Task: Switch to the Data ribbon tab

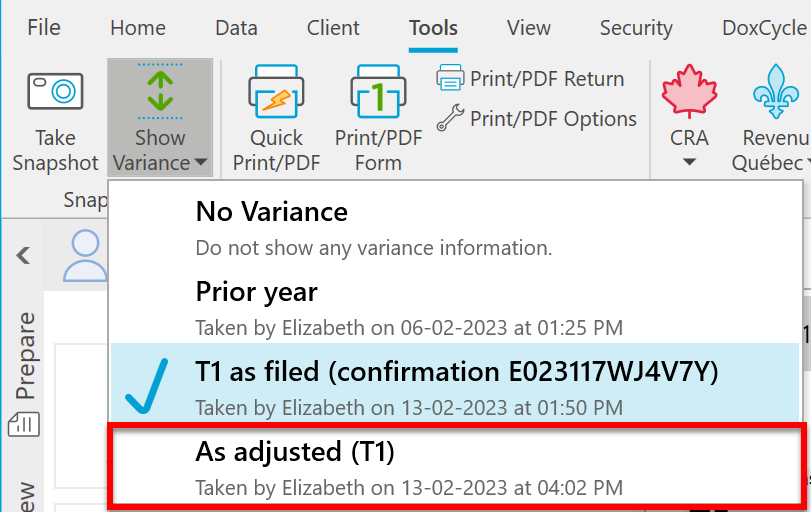Action: [x=236, y=28]
